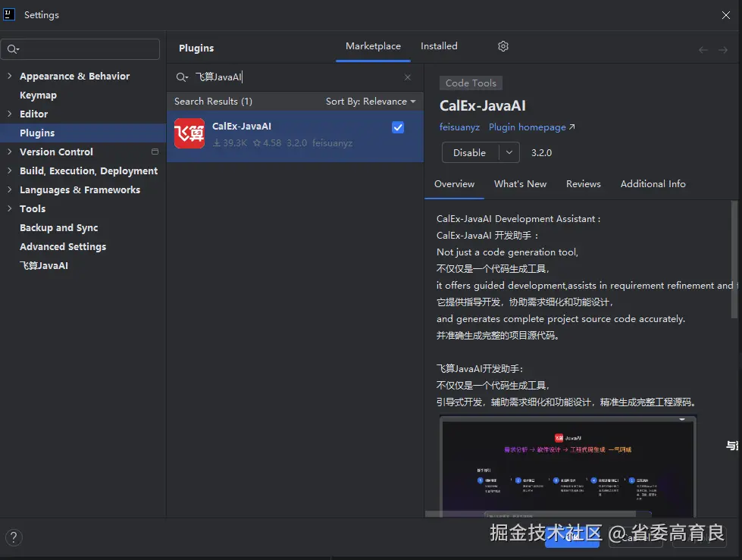742x560 pixels.
Task: Click the plugin description vertical scrollbar
Action: tap(734, 260)
